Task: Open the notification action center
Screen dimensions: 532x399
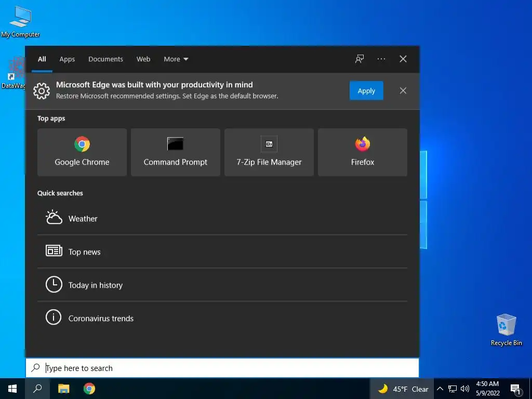Action: 516,389
